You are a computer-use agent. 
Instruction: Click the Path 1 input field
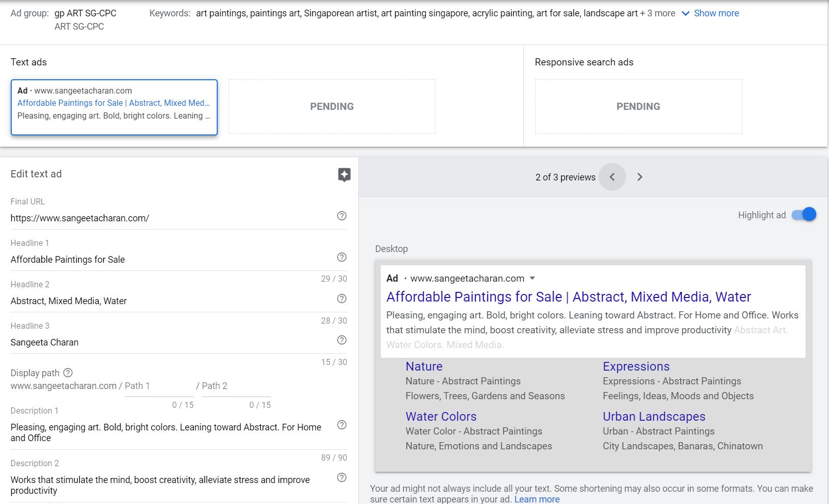tap(159, 386)
